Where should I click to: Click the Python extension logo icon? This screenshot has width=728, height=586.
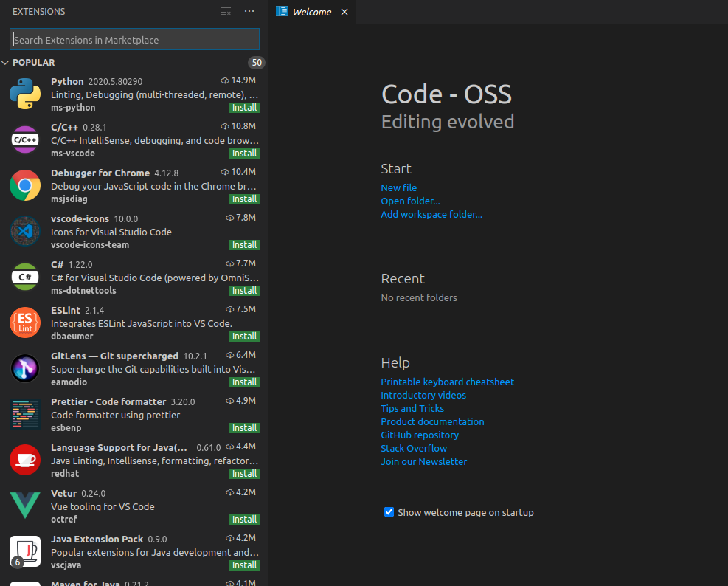25,94
